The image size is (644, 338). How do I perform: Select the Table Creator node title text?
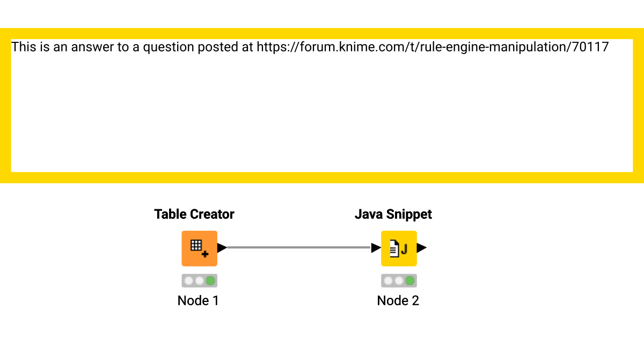(194, 214)
